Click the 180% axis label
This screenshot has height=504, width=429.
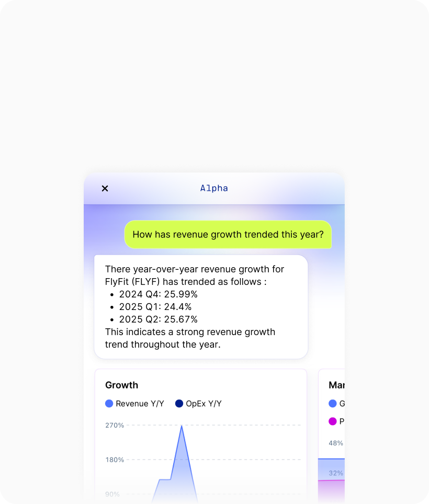tap(115, 460)
